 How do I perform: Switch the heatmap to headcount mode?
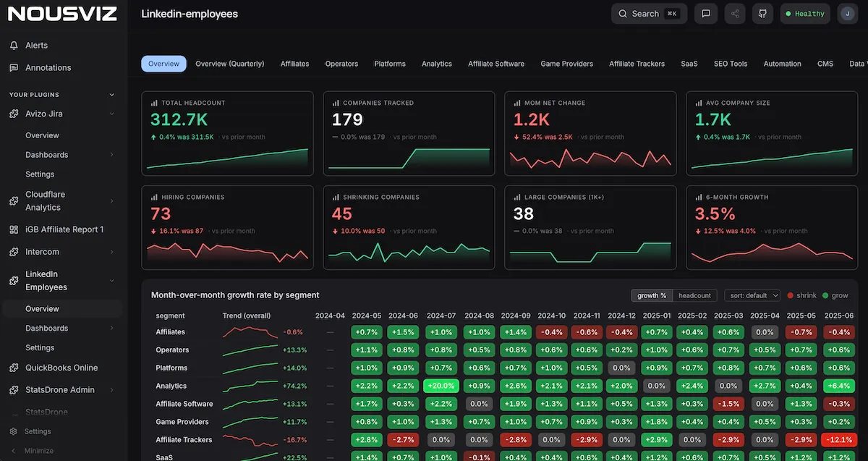(695, 295)
